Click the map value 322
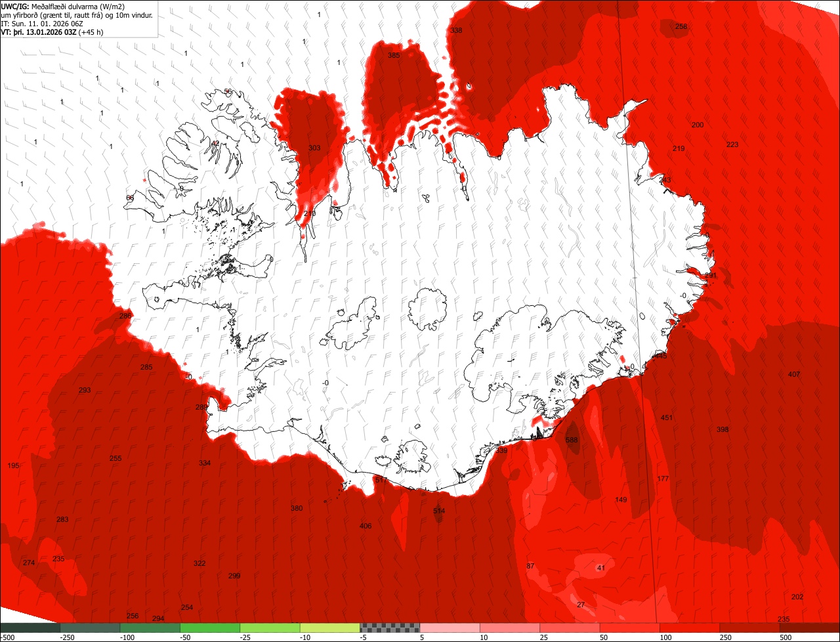Image resolution: width=840 pixels, height=642 pixels. [199, 563]
